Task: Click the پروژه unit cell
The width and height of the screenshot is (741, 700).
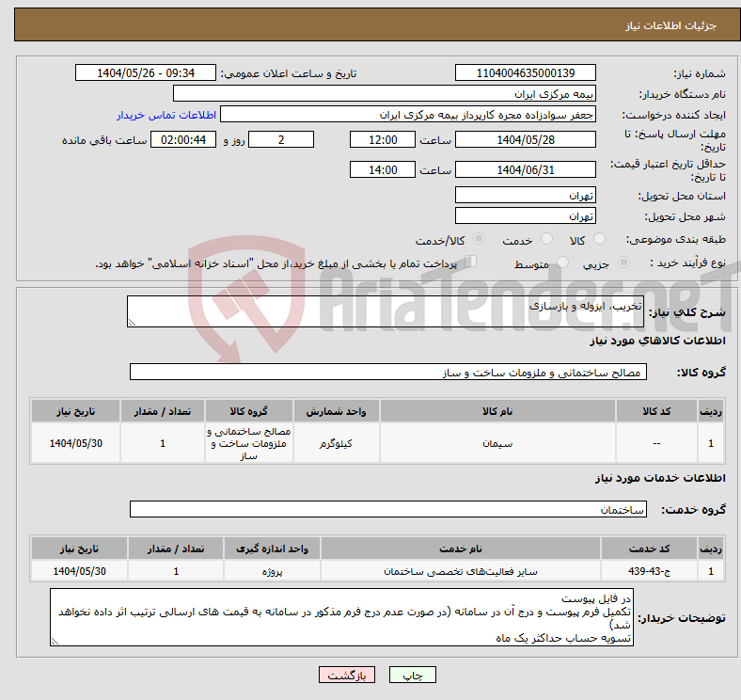Action: pos(272,571)
